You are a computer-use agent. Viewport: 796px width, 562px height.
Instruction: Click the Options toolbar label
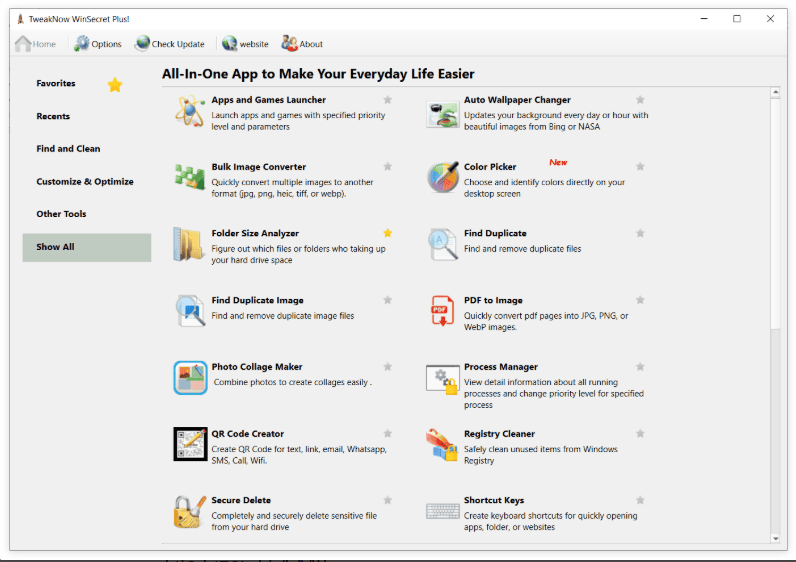pos(107,44)
